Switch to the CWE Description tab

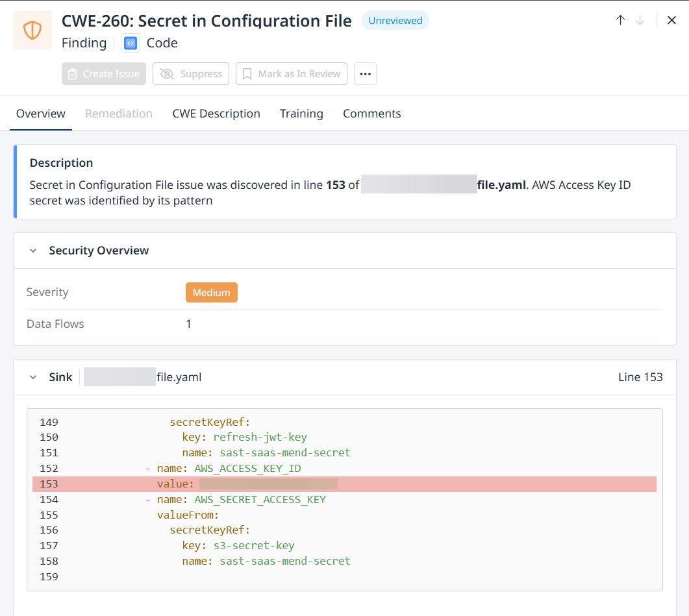pyautogui.click(x=216, y=113)
